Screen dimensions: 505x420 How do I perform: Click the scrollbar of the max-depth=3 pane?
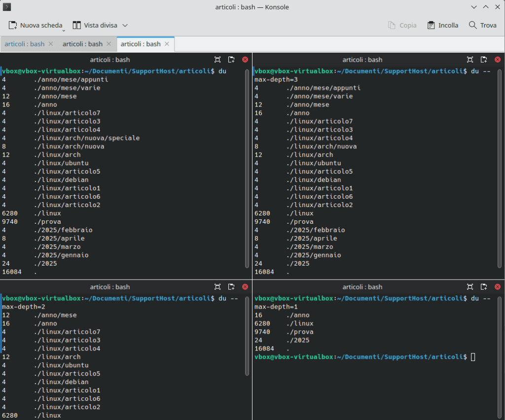[500, 169]
